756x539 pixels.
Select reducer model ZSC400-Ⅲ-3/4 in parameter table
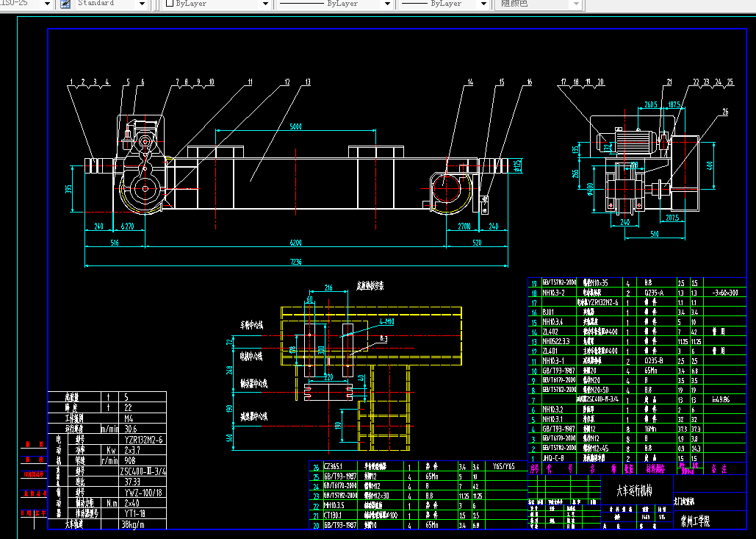pyautogui.click(x=143, y=471)
